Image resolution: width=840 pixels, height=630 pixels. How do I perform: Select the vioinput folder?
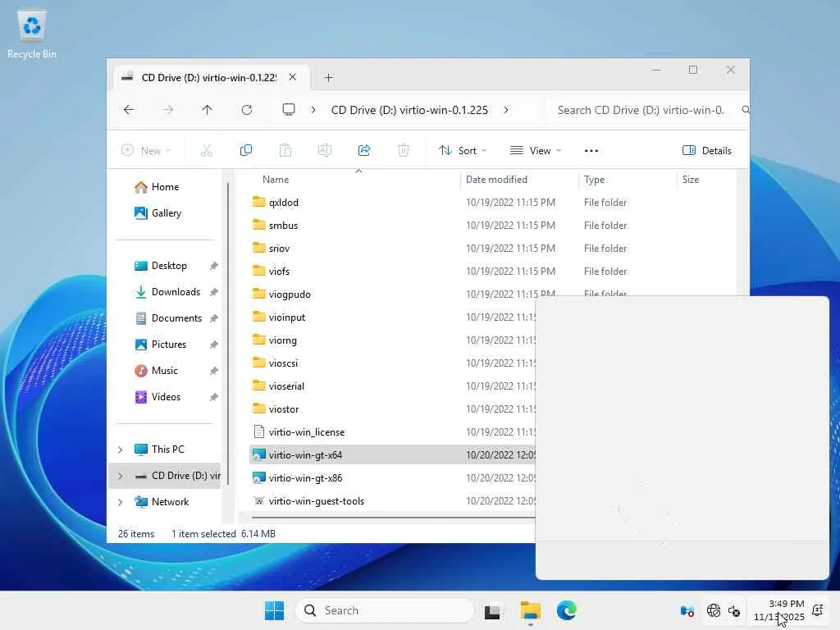pos(286,317)
